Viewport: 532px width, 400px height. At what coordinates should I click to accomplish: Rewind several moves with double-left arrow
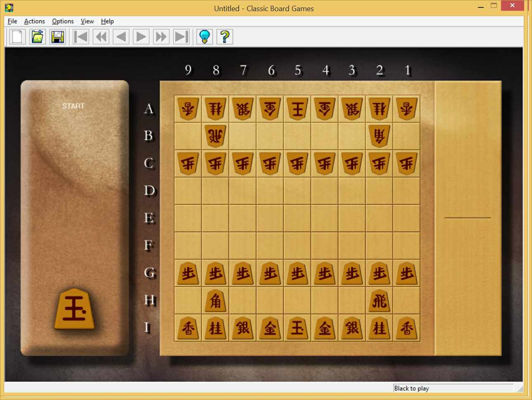pyautogui.click(x=101, y=37)
